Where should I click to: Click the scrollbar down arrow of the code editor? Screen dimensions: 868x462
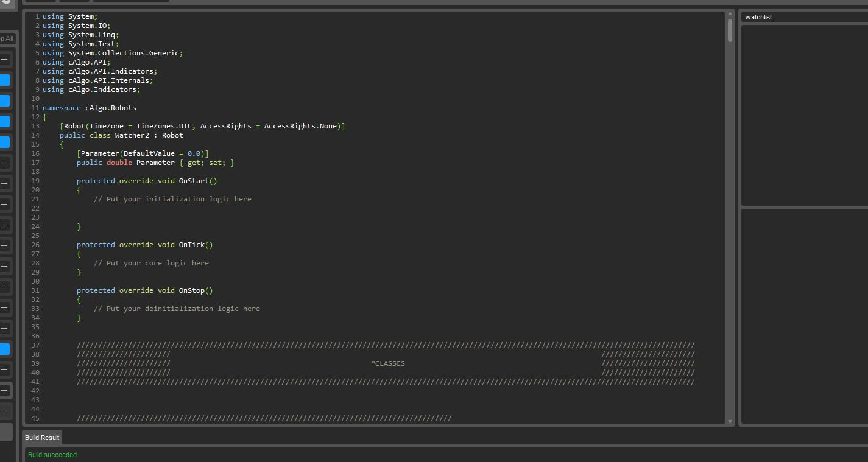(729, 421)
